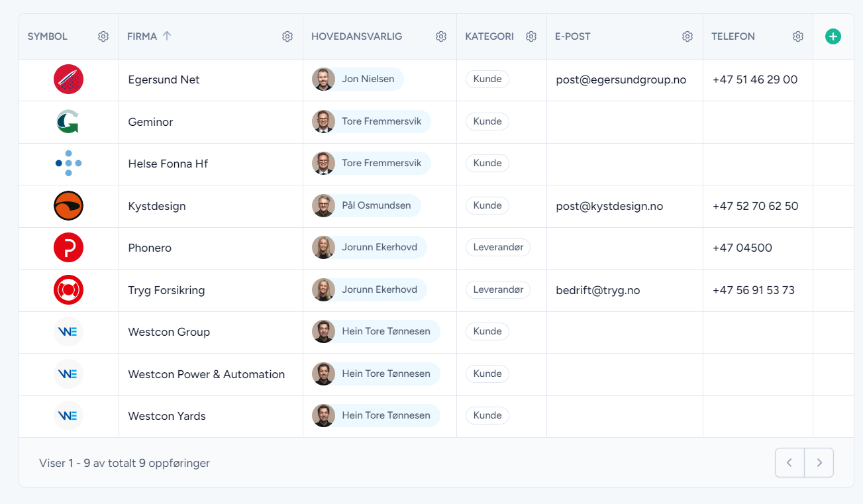Open Egersund Net company entry

click(164, 79)
